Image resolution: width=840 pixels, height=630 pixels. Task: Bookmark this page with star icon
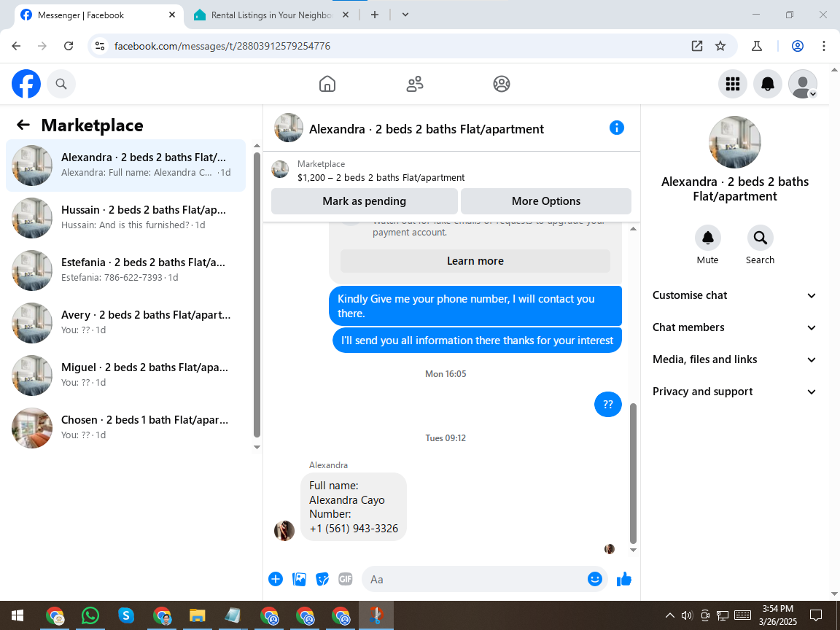point(720,46)
